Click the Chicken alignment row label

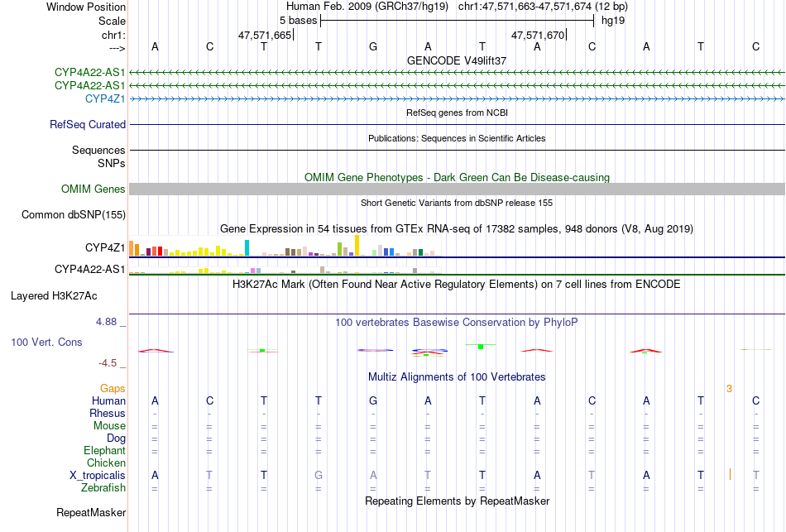tap(106, 463)
